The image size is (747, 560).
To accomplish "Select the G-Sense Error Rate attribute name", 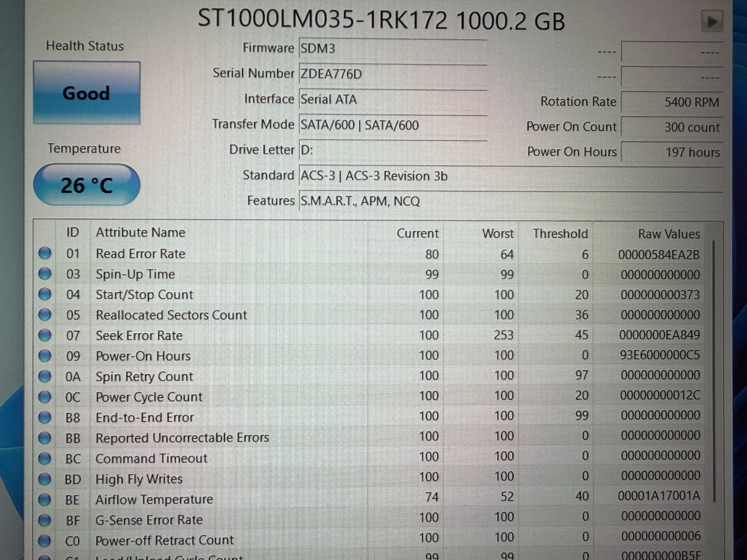I will [149, 520].
